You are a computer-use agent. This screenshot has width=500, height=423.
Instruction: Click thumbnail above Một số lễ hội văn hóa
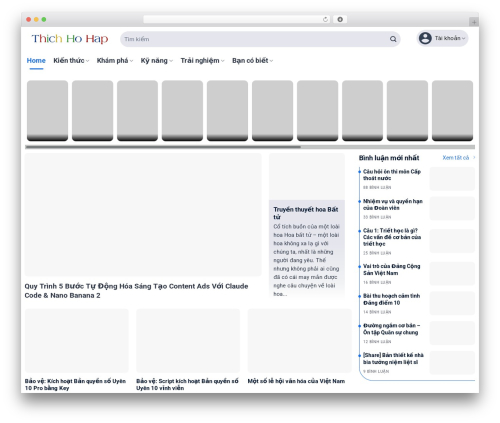(x=299, y=341)
